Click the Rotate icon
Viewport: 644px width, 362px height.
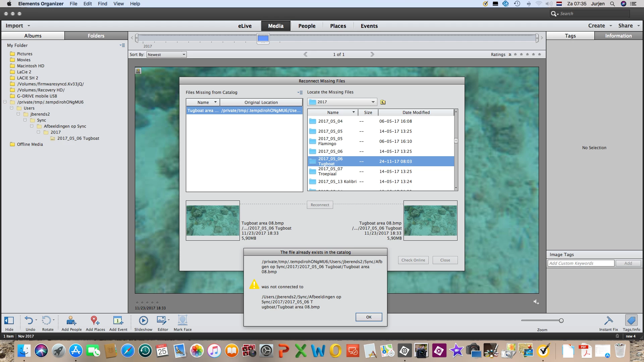pyautogui.click(x=47, y=321)
